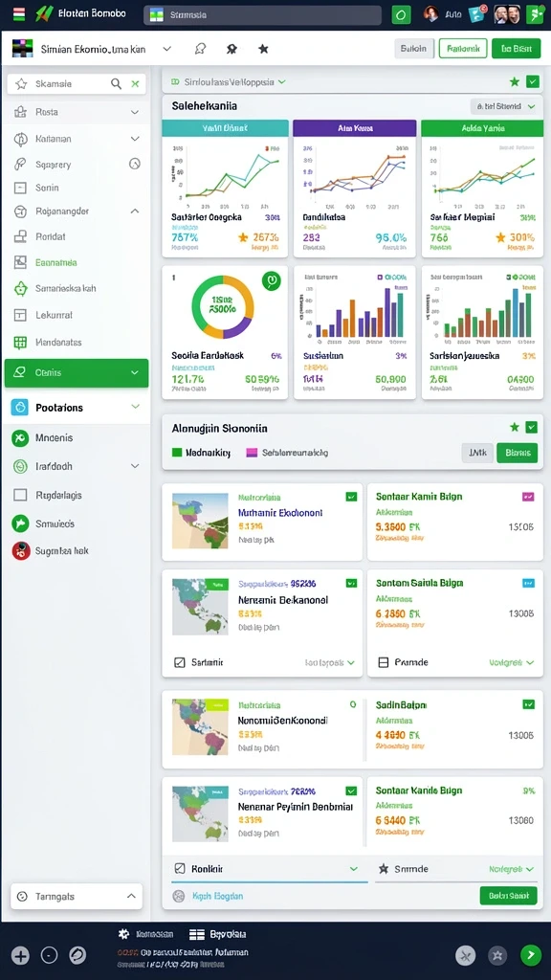Viewport: 551px width, 980px height.
Task: Select the Cterits sidebar menu item
Action: pyautogui.click(x=77, y=373)
